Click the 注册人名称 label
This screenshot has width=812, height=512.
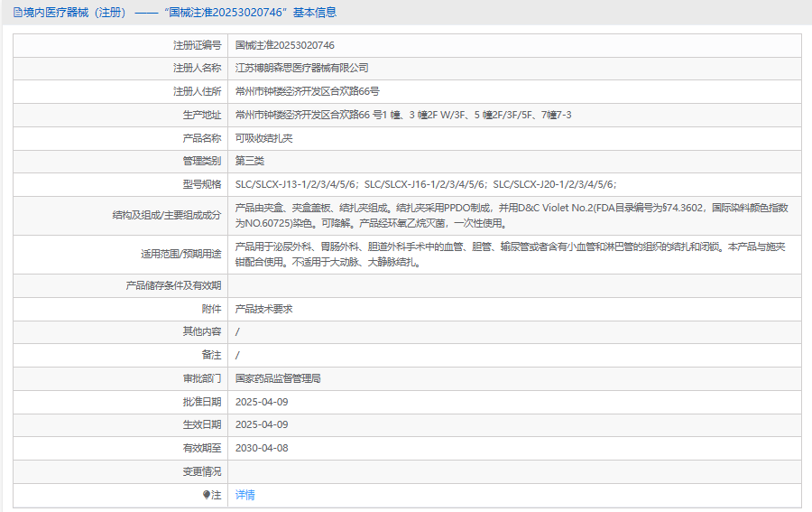(x=197, y=69)
